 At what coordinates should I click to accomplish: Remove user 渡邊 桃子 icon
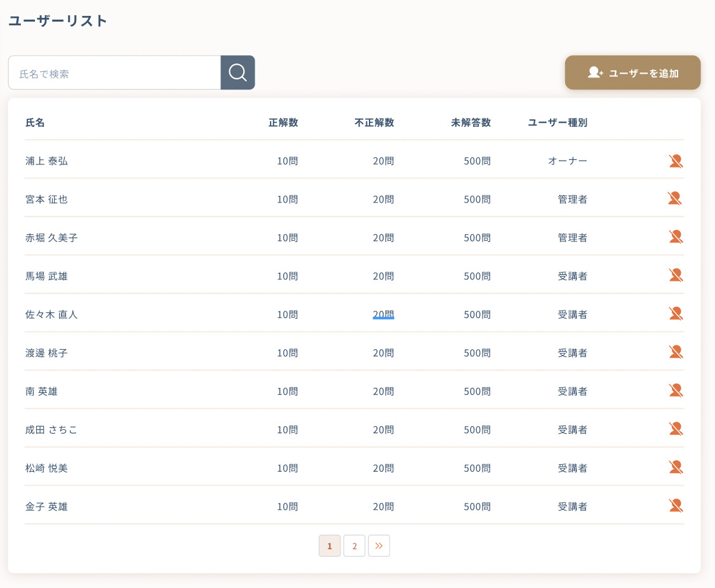[x=676, y=351]
